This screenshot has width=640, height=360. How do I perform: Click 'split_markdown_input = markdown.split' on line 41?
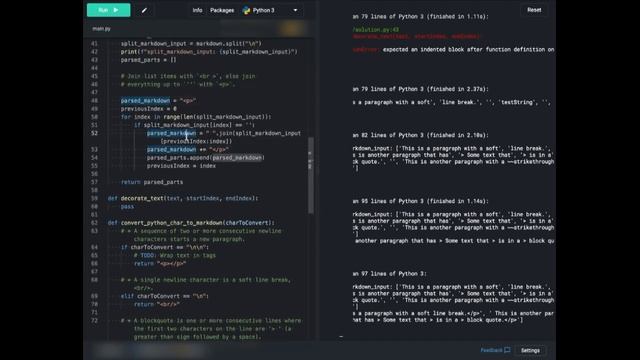(191, 43)
